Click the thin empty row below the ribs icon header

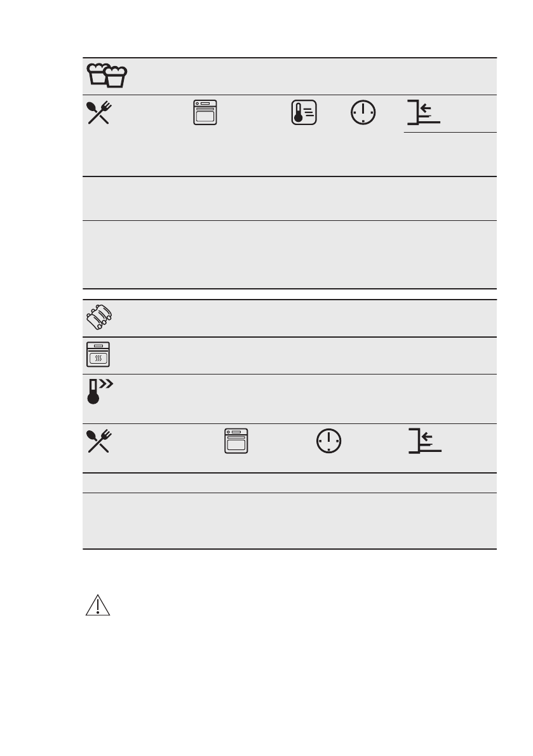290,482
